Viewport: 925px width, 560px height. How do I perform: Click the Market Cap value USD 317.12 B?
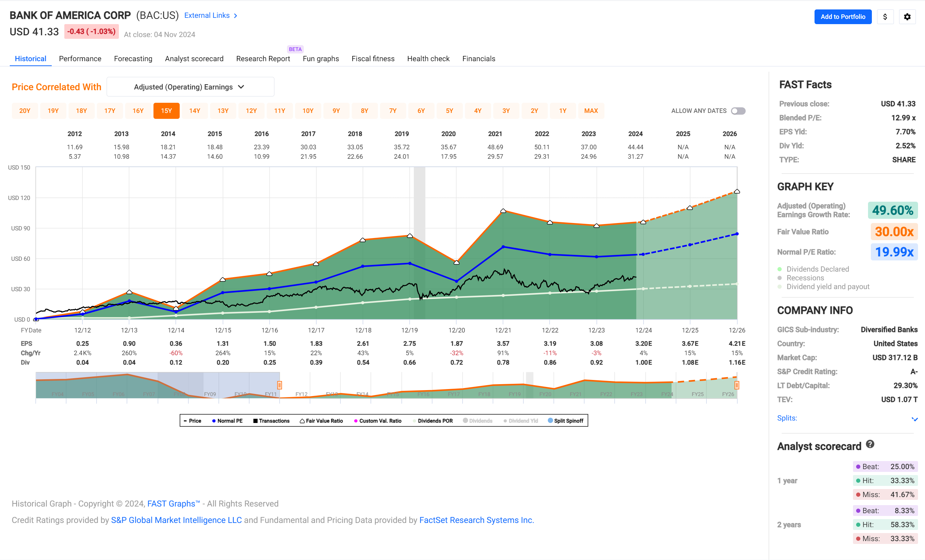coord(895,358)
